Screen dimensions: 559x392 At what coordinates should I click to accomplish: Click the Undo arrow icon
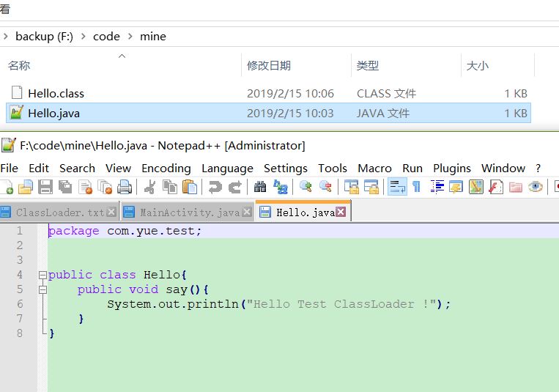(215, 188)
